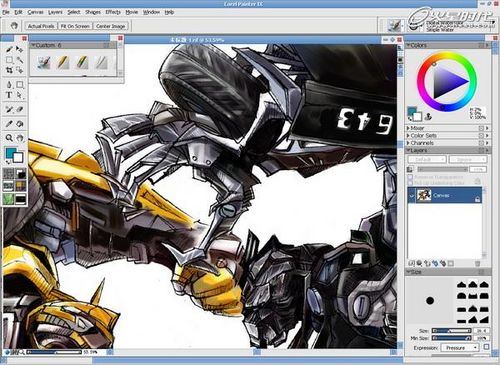
Task: Open the weave selector in toolbox
Action: point(21,186)
